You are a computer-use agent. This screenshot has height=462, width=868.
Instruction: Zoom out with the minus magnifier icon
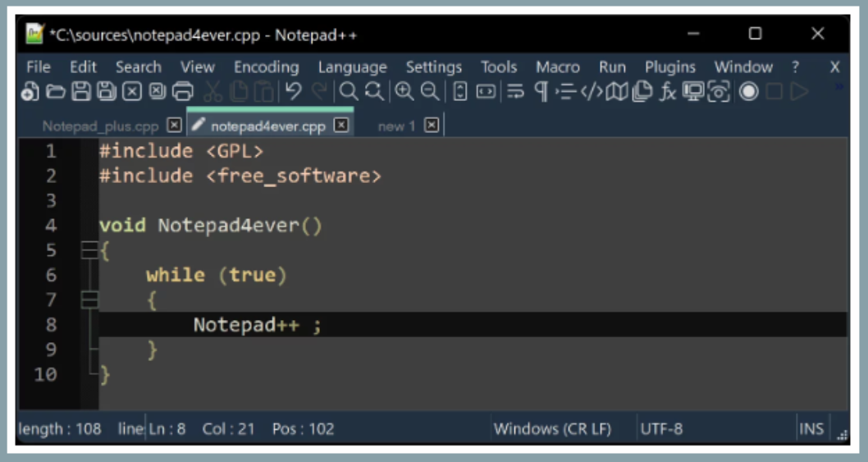click(x=430, y=91)
